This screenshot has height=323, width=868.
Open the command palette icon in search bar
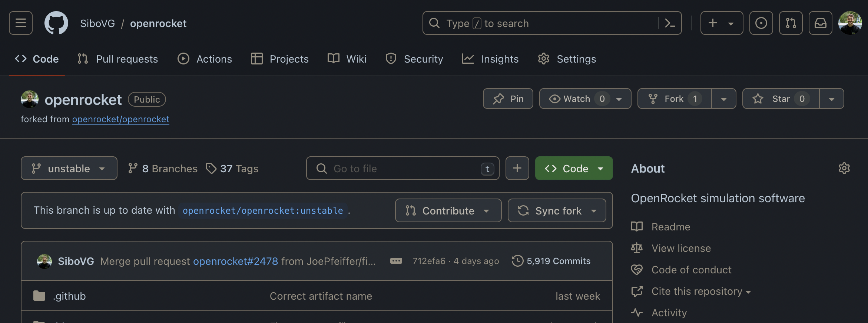click(670, 23)
